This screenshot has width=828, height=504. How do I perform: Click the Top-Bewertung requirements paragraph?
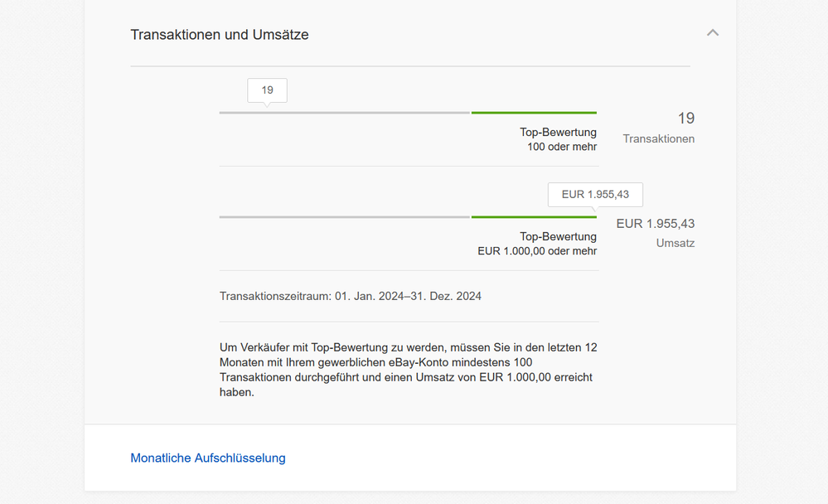pyautogui.click(x=408, y=370)
